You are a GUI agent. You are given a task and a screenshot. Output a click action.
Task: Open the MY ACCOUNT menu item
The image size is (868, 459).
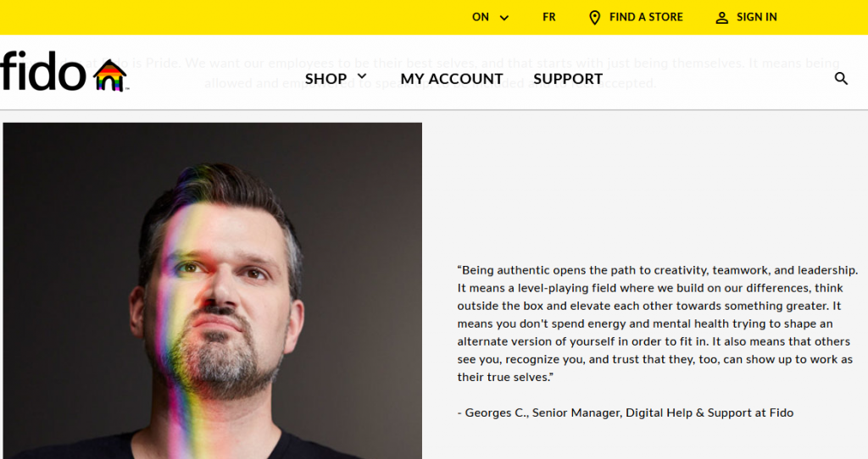(x=452, y=79)
